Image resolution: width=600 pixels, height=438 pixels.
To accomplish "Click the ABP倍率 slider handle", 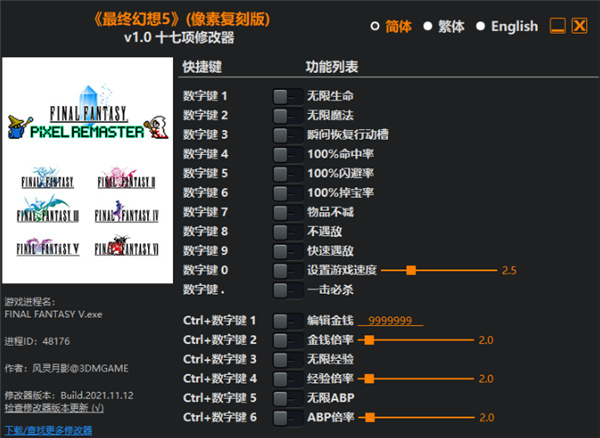I will (370, 417).
